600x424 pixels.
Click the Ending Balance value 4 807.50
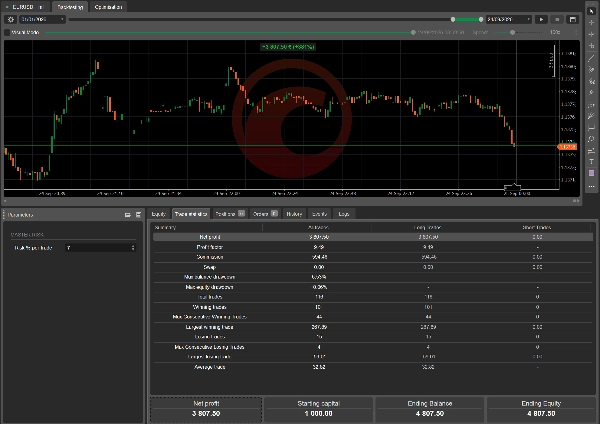[x=430, y=414]
